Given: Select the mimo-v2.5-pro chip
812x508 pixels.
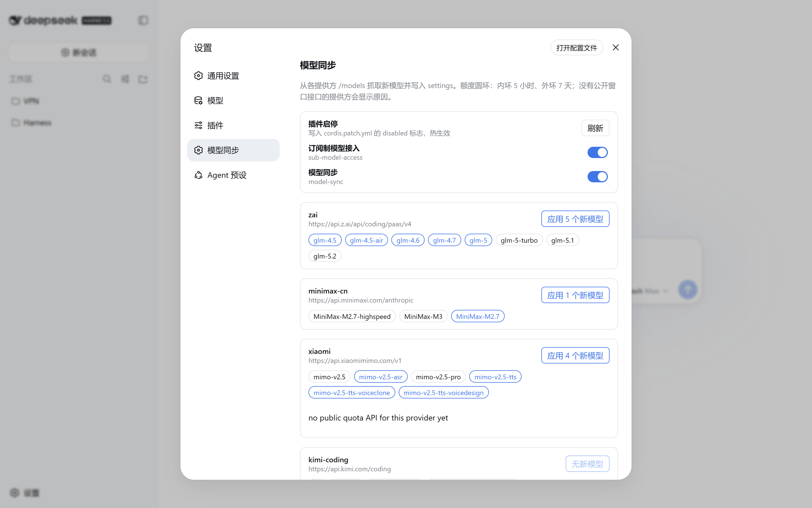Looking at the screenshot, I should [x=438, y=377].
